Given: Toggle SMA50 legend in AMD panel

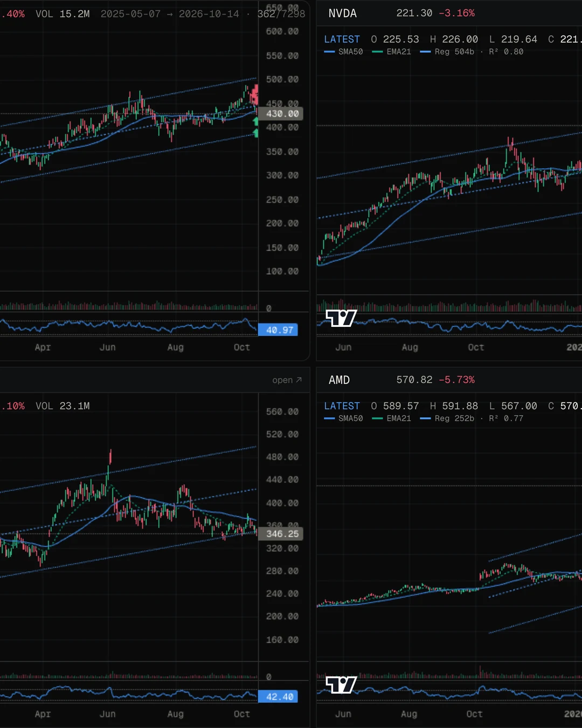Looking at the screenshot, I should point(344,418).
